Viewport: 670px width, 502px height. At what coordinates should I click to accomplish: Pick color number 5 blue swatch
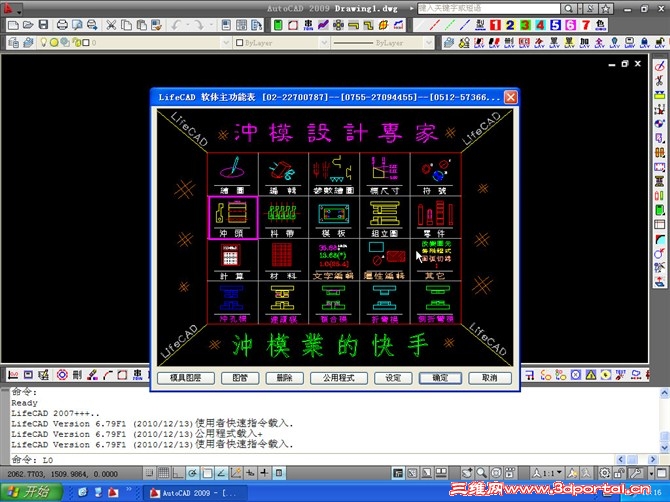[555, 25]
